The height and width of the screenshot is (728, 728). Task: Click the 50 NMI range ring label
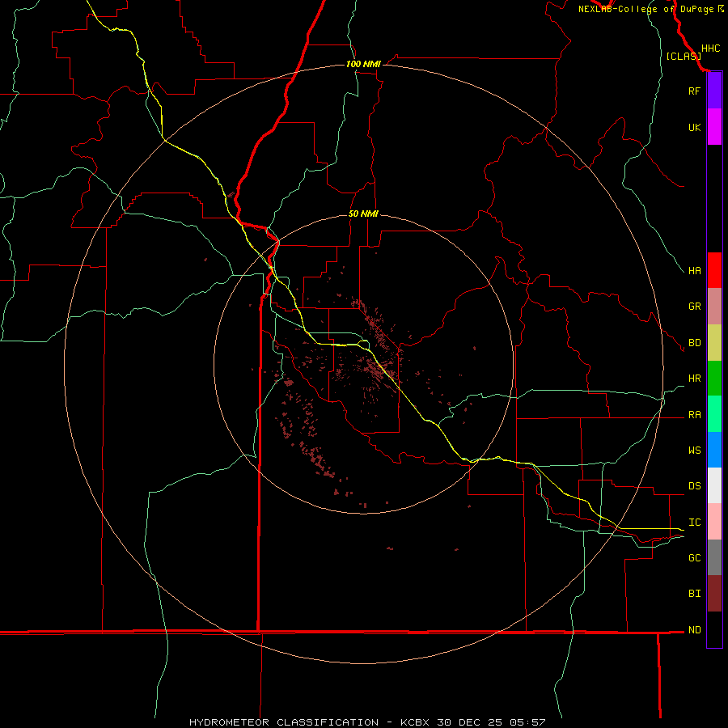pos(363,214)
